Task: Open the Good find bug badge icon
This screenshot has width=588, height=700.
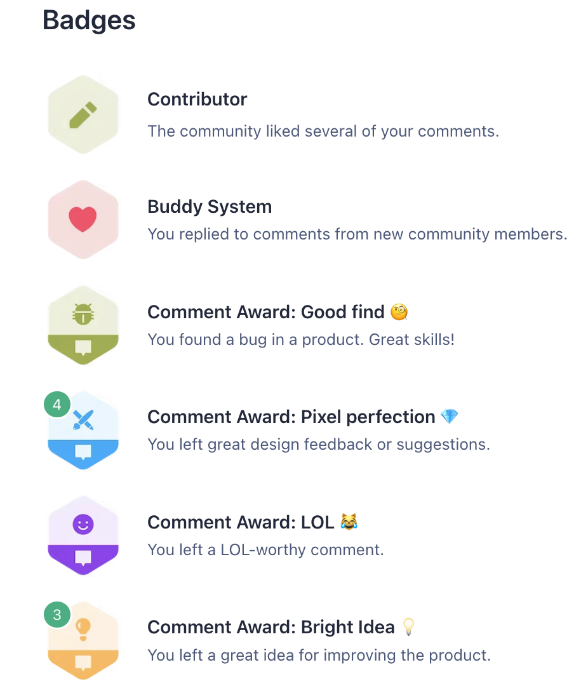Action: 83,325
